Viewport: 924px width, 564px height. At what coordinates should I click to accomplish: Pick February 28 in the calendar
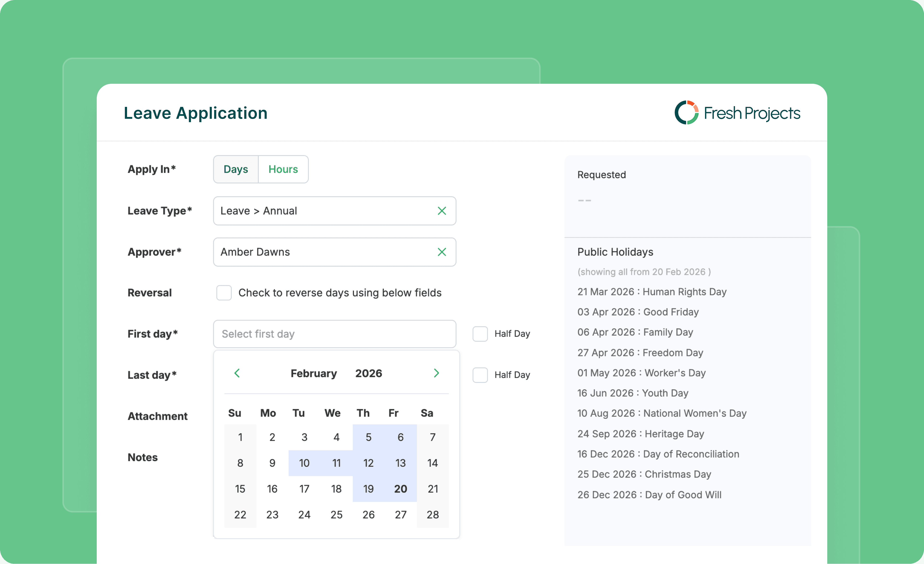[x=432, y=514]
